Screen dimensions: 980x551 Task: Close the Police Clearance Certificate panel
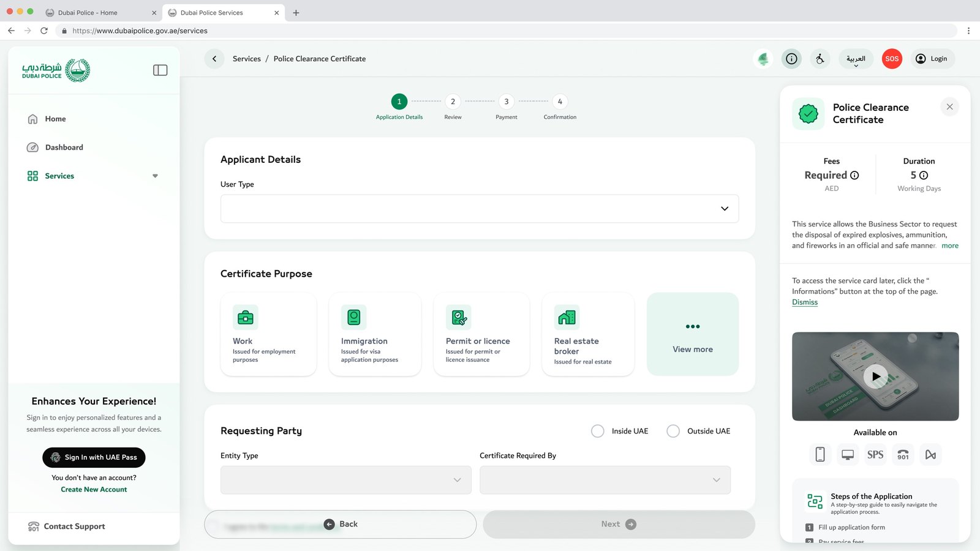(x=949, y=107)
